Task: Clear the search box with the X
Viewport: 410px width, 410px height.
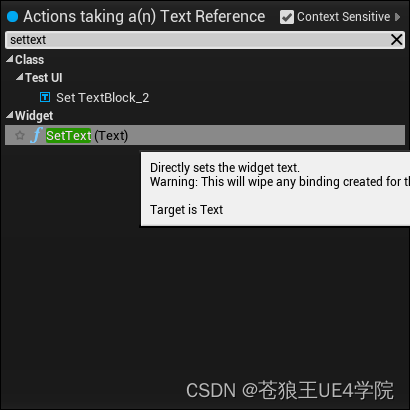Action: point(396,40)
